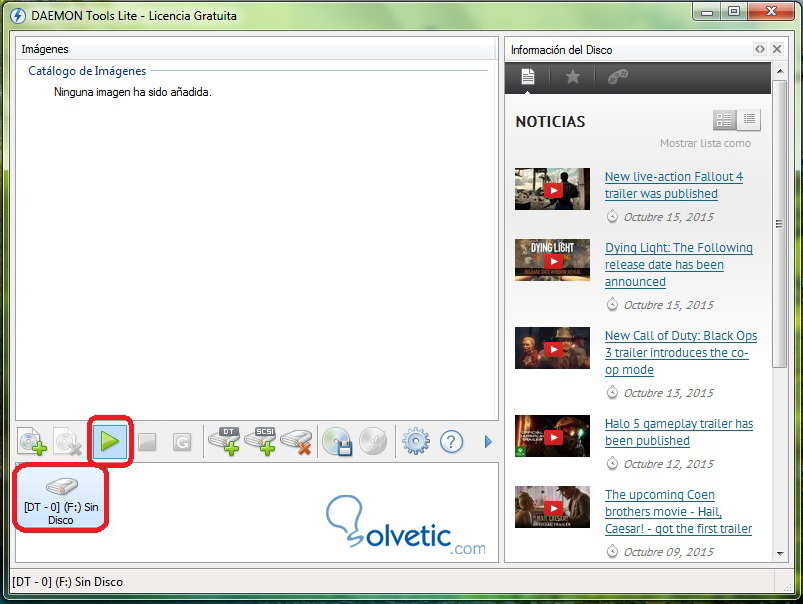Click the Create disc image icon

(337, 441)
